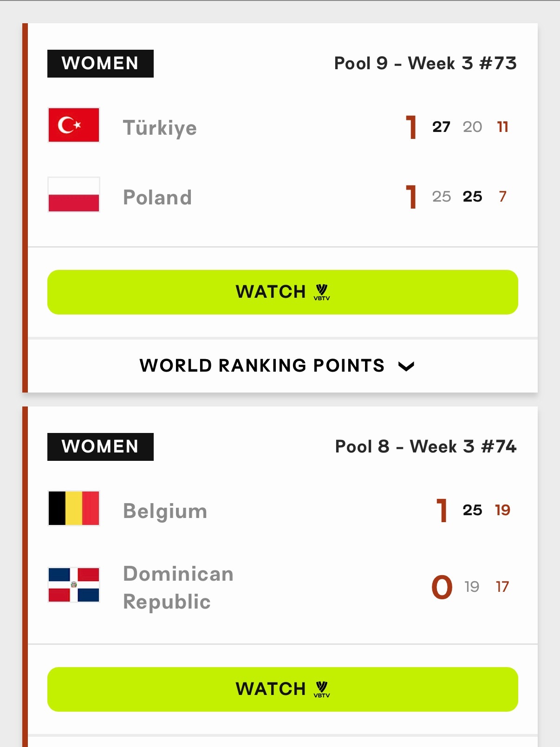Click the Belgium flag icon

tap(74, 508)
